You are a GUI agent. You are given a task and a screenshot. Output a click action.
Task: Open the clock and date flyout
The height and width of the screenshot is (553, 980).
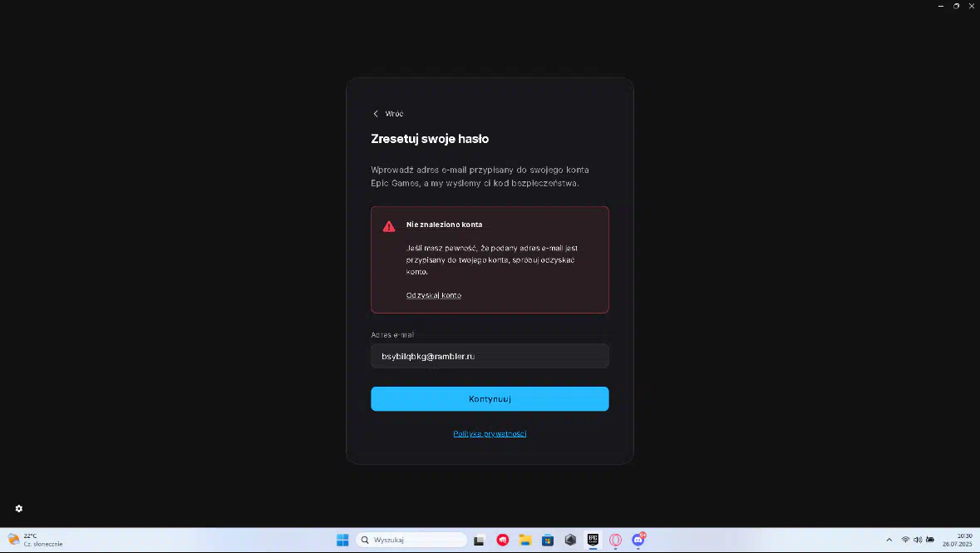[x=957, y=540]
